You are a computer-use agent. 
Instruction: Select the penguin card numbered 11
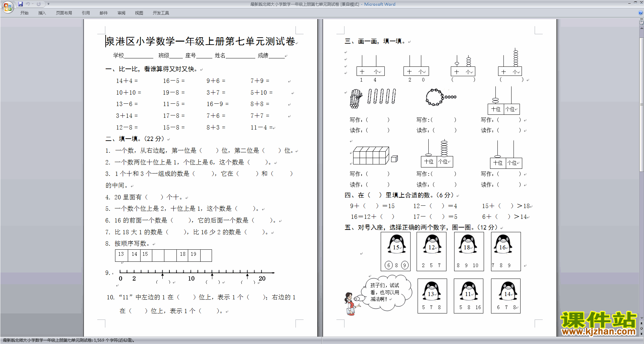(469, 296)
